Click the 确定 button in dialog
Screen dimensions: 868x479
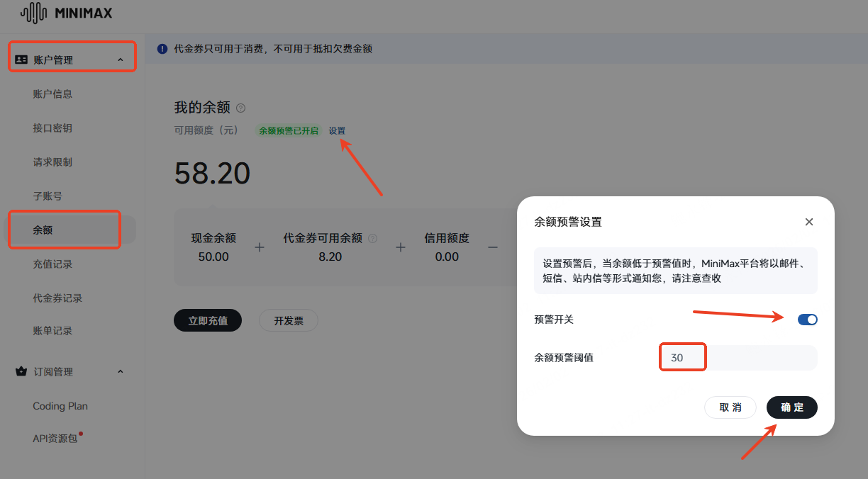coord(791,407)
